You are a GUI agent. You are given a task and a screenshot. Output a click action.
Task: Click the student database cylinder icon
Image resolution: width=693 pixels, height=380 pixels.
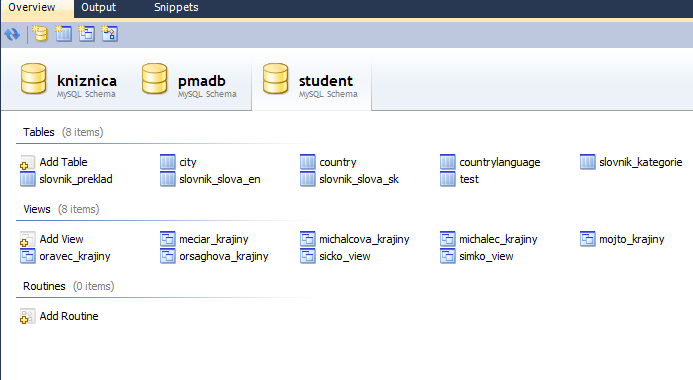(x=275, y=79)
